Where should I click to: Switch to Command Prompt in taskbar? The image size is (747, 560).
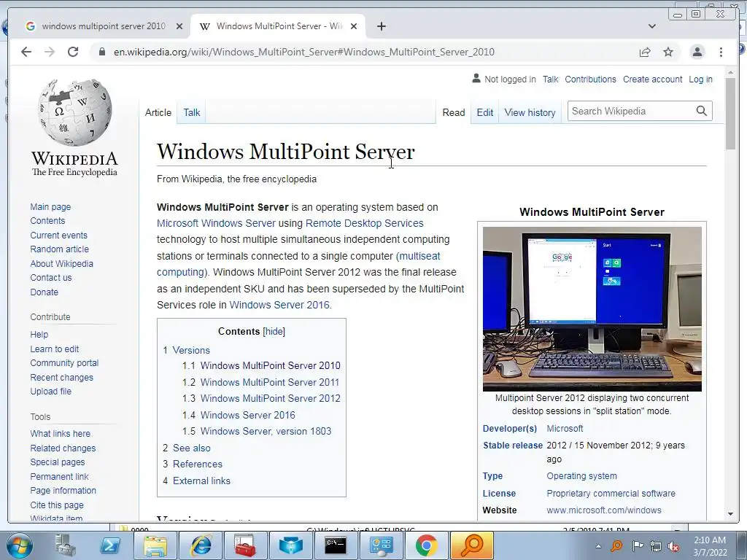pyautogui.click(x=336, y=545)
